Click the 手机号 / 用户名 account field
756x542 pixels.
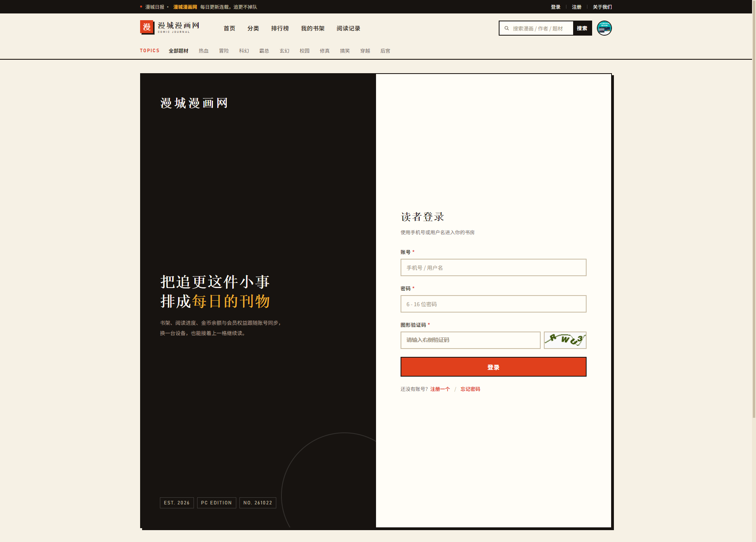(493, 267)
